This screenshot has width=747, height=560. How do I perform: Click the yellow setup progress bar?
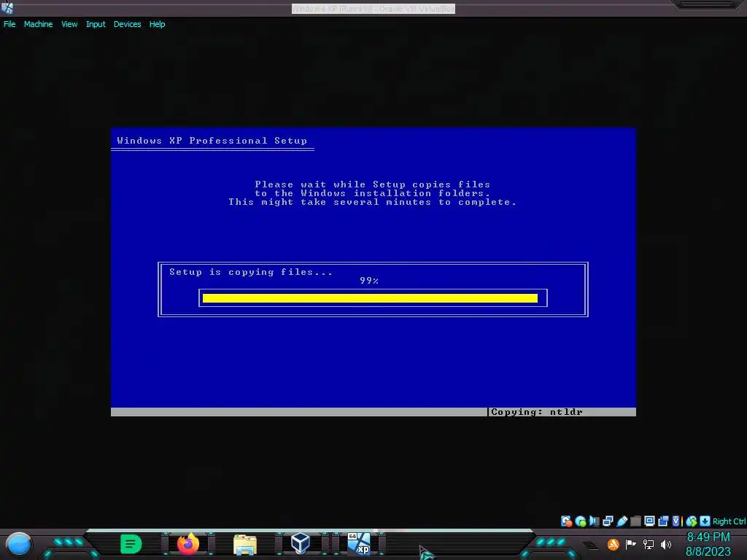[x=370, y=298]
